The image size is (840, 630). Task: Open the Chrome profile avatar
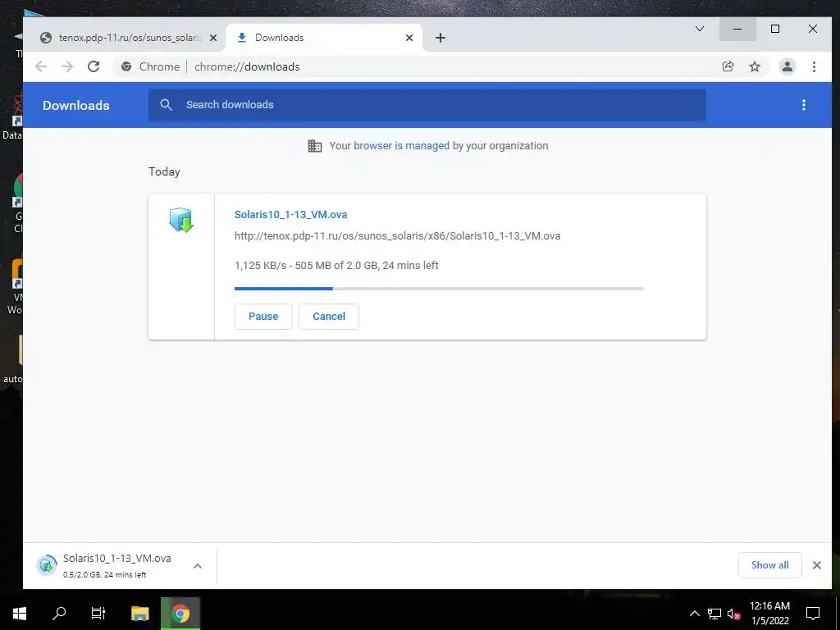click(787, 66)
